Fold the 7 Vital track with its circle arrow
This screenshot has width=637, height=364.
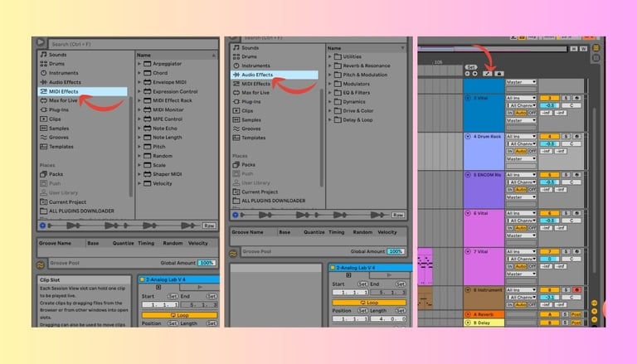click(468, 252)
